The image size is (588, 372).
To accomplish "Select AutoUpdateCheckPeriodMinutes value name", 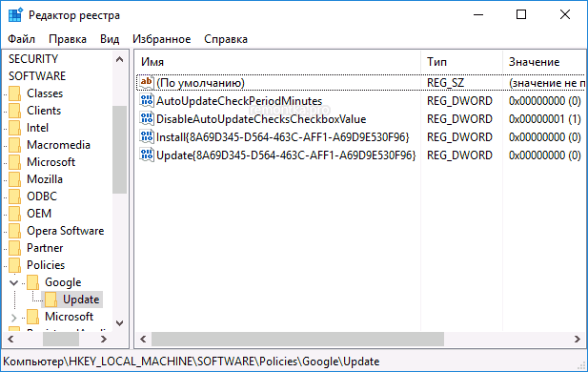I will click(x=239, y=101).
